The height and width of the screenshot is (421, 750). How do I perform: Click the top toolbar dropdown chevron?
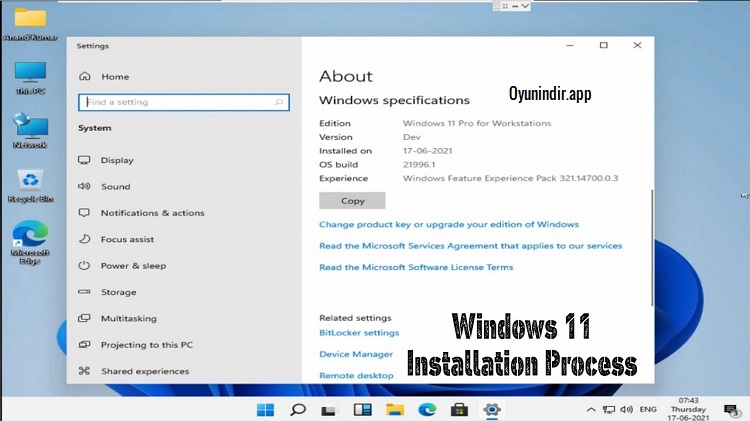tap(525, 6)
